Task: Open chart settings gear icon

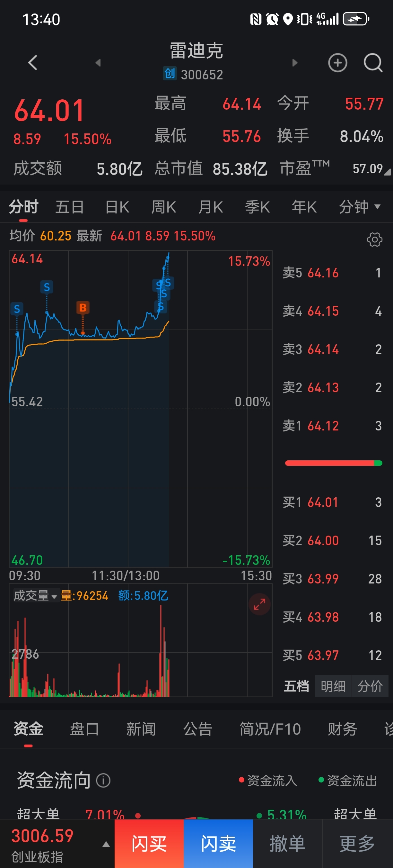Action: click(x=374, y=240)
